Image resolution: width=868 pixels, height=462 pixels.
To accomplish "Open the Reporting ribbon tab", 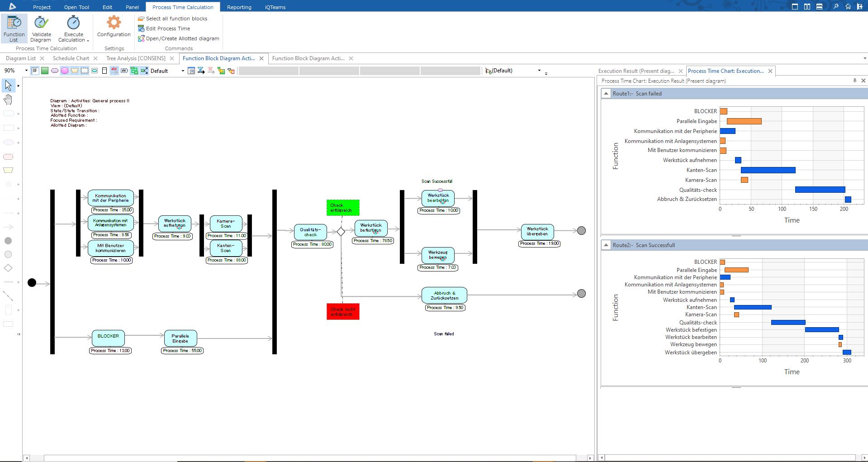I will 239,7.
